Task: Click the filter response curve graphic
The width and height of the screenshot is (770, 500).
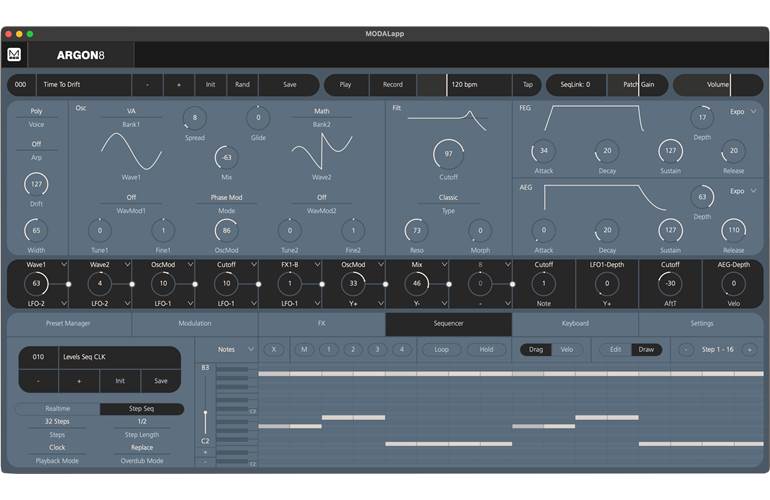Action: tap(447, 119)
